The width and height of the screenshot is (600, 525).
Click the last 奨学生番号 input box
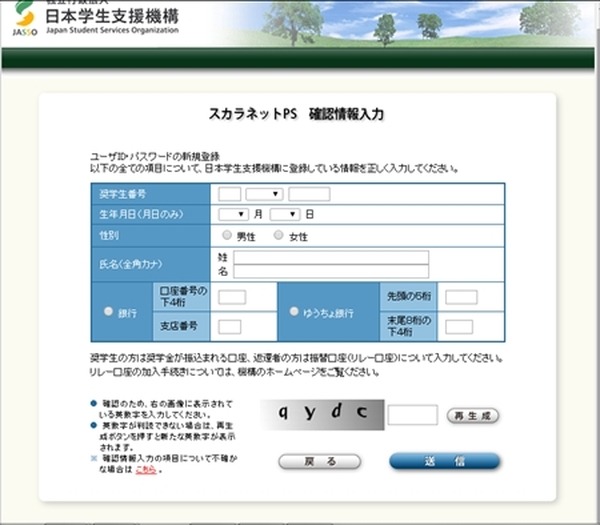click(309, 194)
